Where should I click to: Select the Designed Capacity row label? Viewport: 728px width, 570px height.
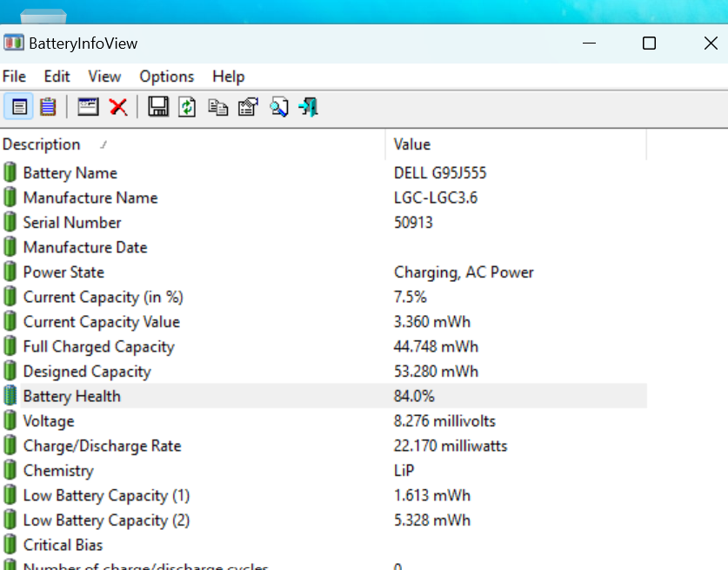pos(87,372)
